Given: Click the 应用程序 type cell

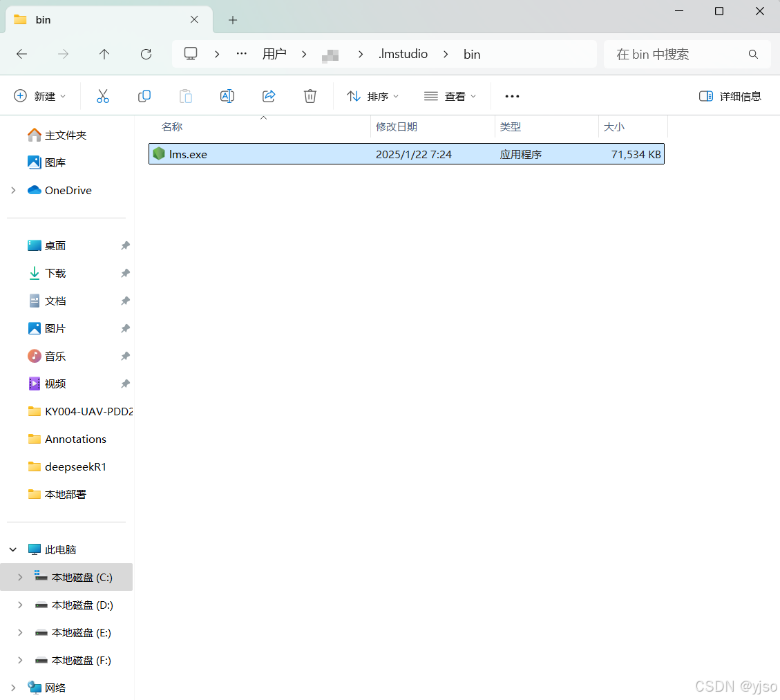Looking at the screenshot, I should click(x=521, y=154).
